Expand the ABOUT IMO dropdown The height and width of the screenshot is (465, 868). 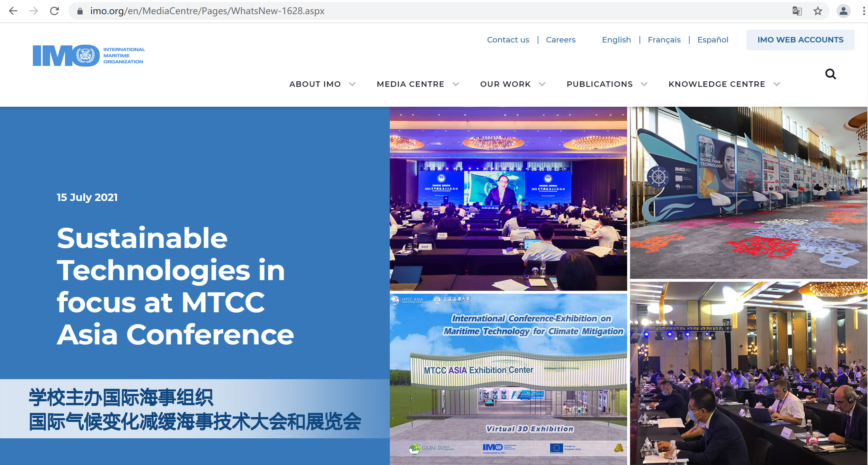pyautogui.click(x=315, y=84)
